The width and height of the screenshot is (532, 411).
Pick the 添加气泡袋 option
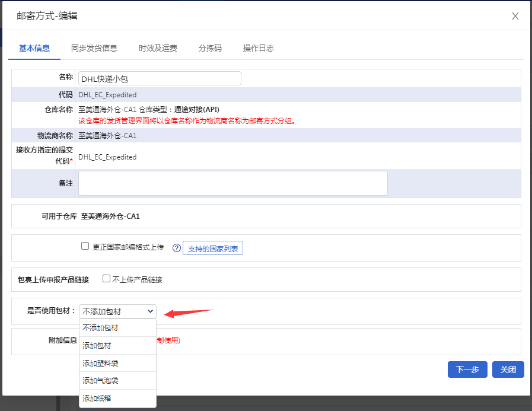(118, 380)
